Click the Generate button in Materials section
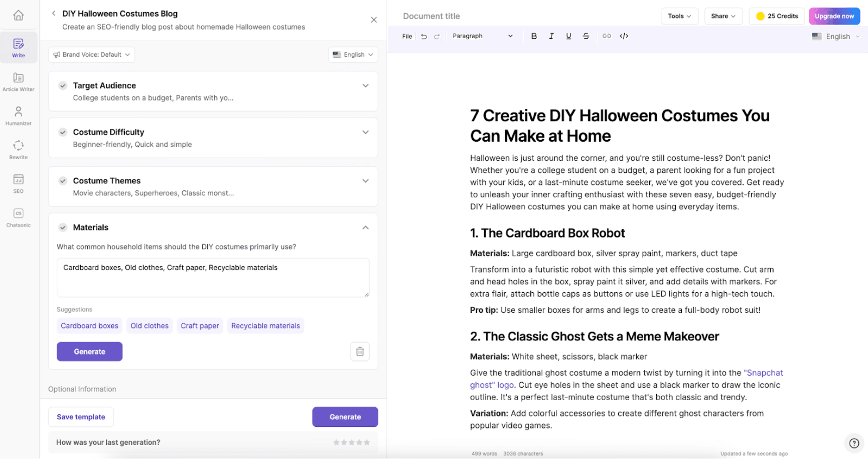 [90, 352]
